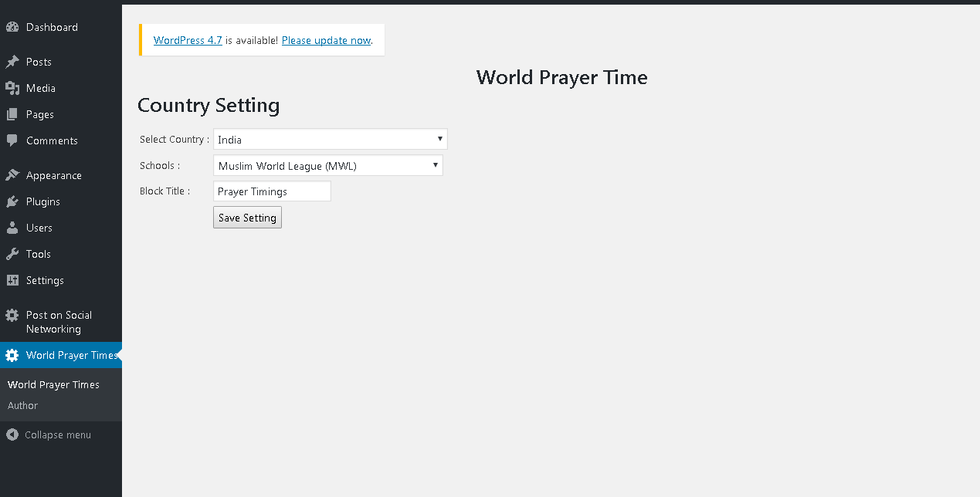Viewport: 980px width, 497px height.
Task: Collapse the admin sidebar menu
Action: coord(49,435)
